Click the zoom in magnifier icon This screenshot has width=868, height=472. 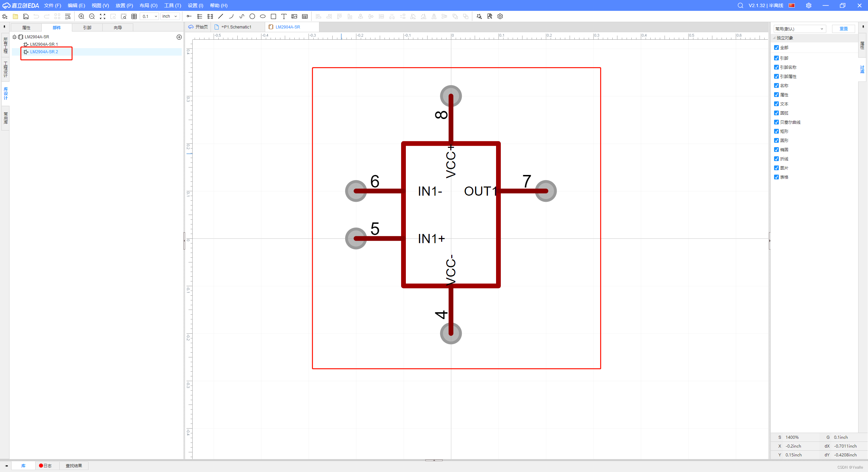81,16
